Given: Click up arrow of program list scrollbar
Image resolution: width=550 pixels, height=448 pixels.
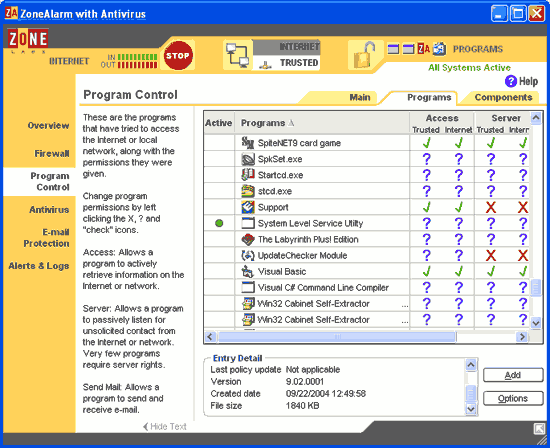Looking at the screenshot, I should tap(536, 118).
